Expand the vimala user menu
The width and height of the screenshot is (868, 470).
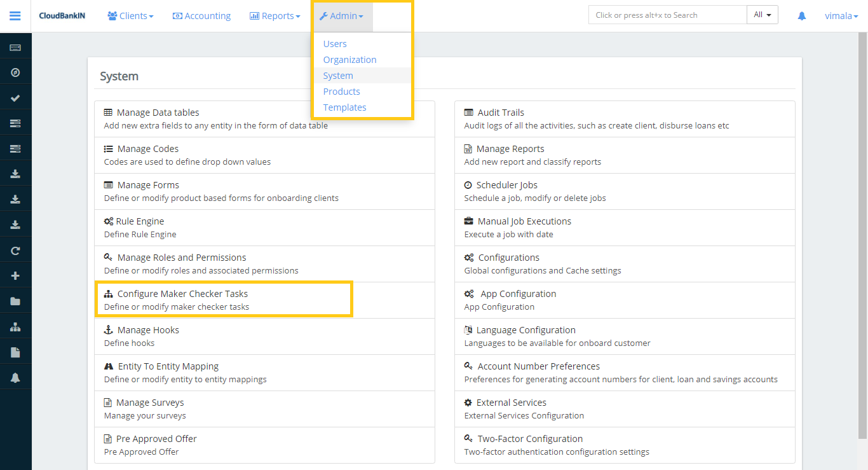point(841,15)
